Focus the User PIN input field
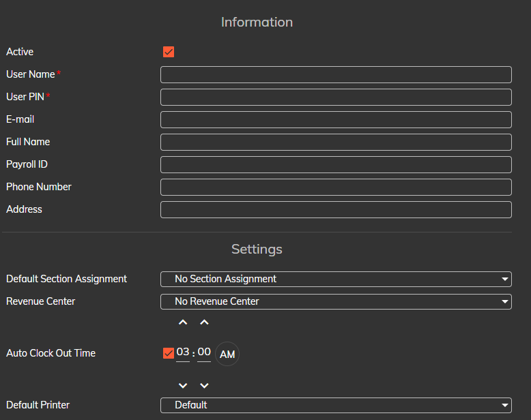This screenshot has width=531, height=420. pos(336,97)
